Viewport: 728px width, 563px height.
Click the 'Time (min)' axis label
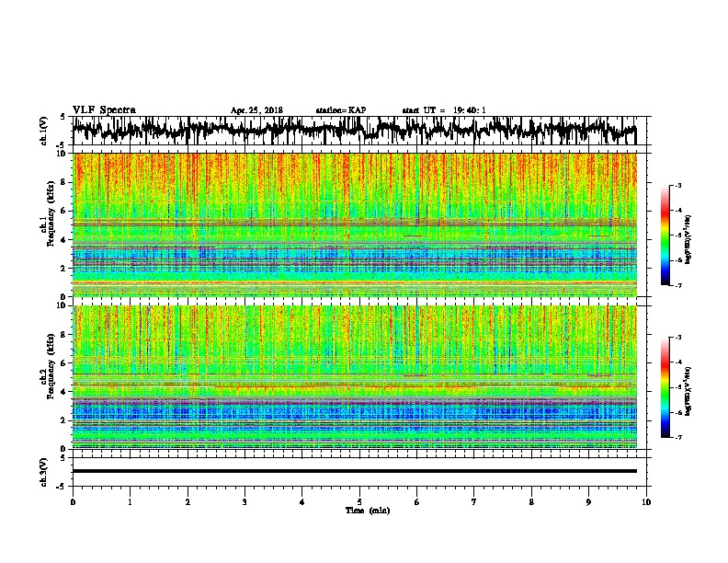tap(368, 510)
